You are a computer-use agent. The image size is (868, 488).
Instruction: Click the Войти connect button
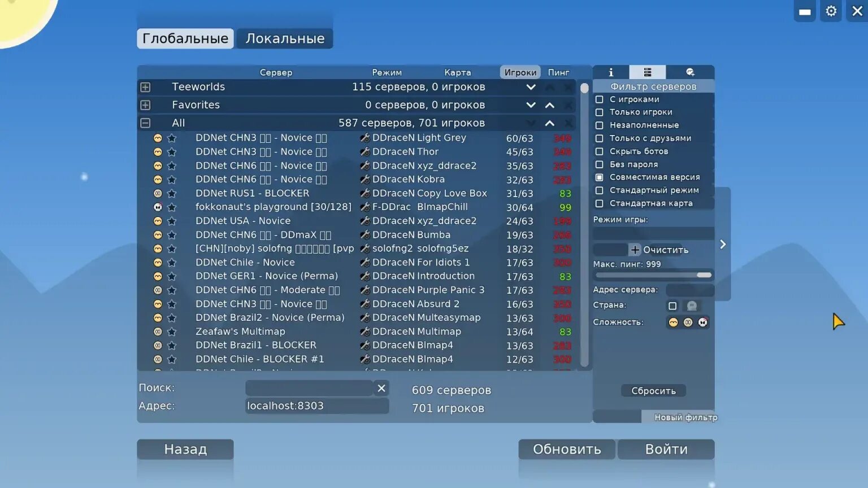tap(666, 450)
